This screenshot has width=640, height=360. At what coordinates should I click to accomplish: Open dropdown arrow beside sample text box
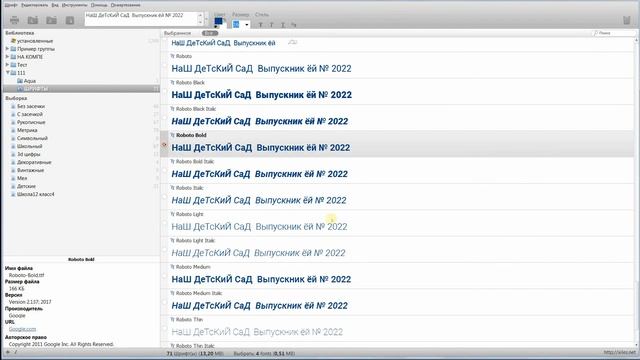pos(206,19)
